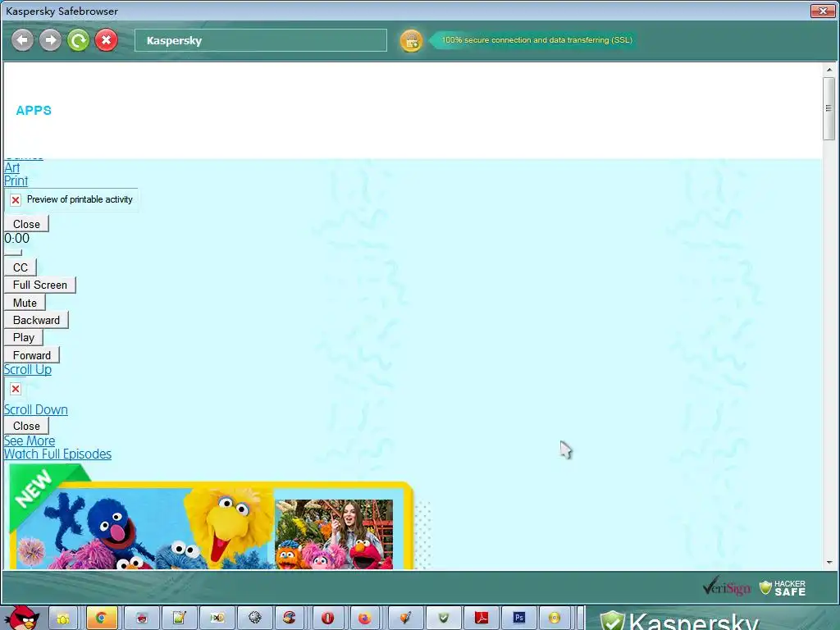Open the Art link
The width and height of the screenshot is (840, 630).
coord(11,167)
